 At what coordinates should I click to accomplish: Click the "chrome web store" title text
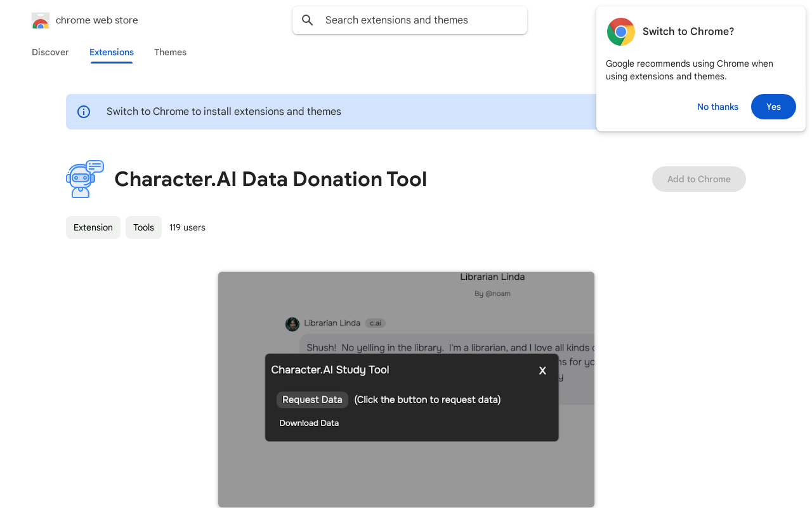(97, 20)
